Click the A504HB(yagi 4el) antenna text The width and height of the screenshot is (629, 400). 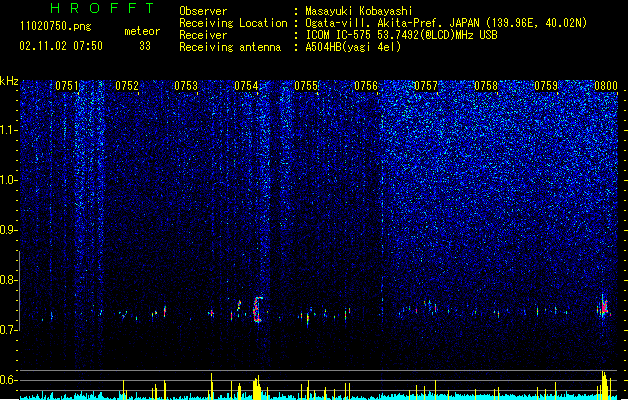coord(353,47)
